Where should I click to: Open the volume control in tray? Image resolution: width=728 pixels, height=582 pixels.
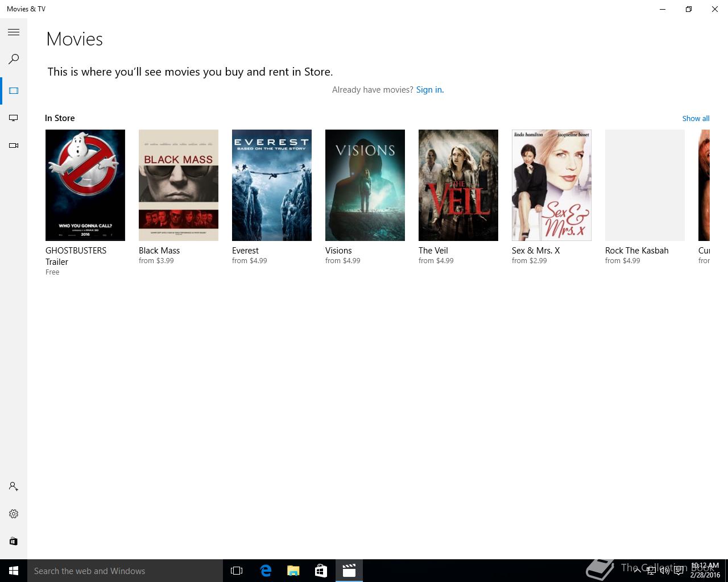[x=664, y=571]
